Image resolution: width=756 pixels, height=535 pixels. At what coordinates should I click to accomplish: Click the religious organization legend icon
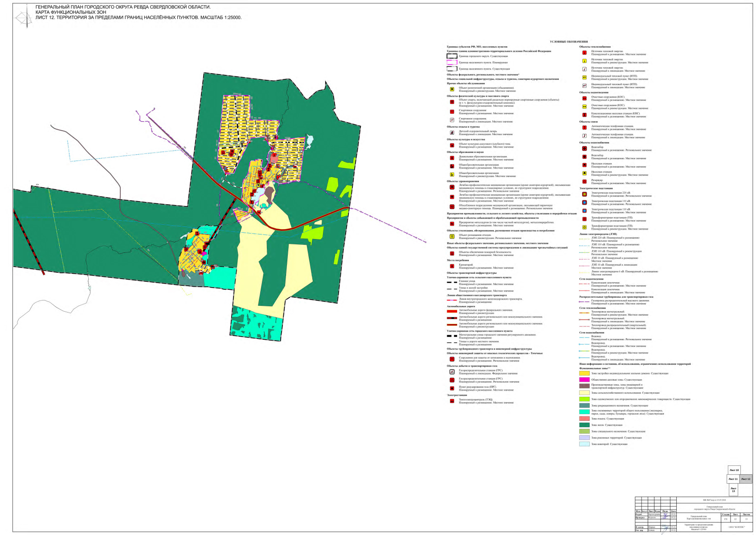[x=452, y=89]
